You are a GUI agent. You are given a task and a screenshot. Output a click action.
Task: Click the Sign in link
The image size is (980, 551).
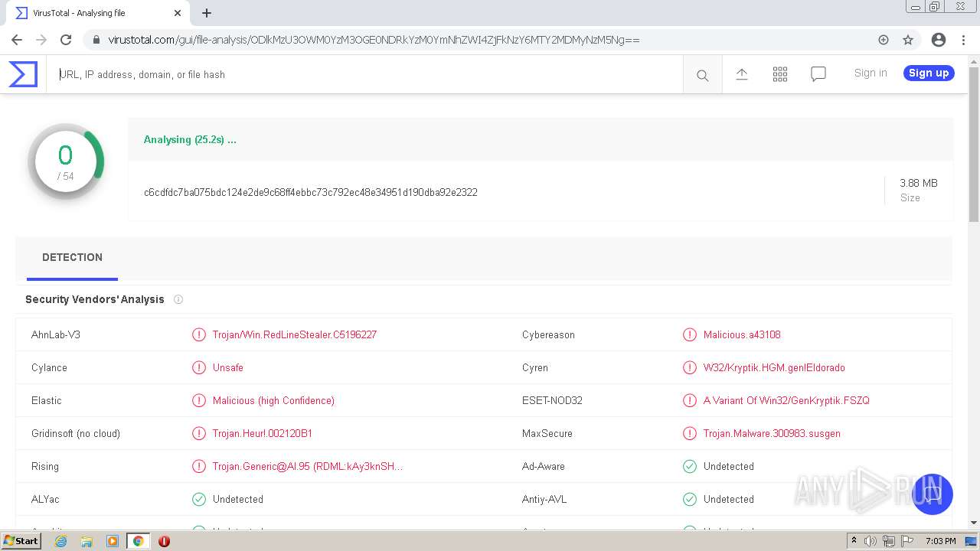tap(871, 73)
